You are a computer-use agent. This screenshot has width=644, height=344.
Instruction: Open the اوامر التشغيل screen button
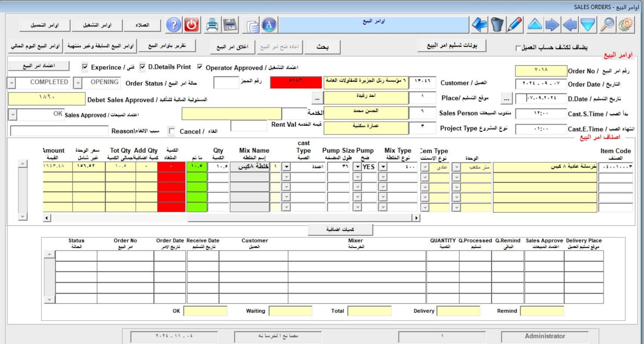[x=97, y=25]
